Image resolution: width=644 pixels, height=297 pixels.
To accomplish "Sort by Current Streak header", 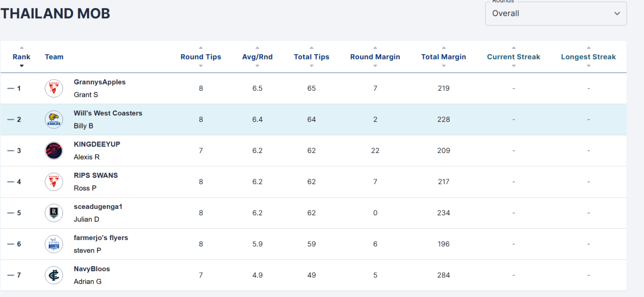I will tap(514, 57).
